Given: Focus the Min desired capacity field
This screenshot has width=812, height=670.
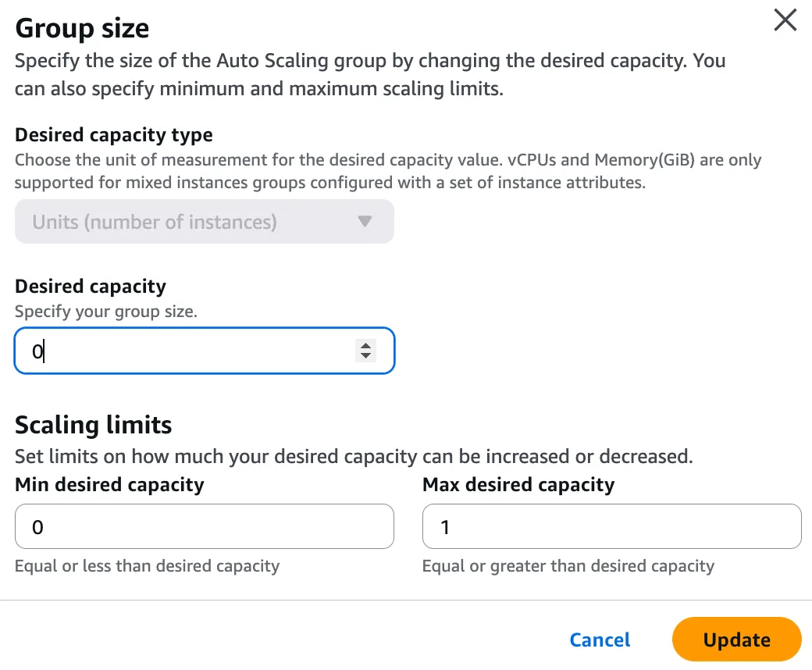Looking at the screenshot, I should pyautogui.click(x=204, y=527).
